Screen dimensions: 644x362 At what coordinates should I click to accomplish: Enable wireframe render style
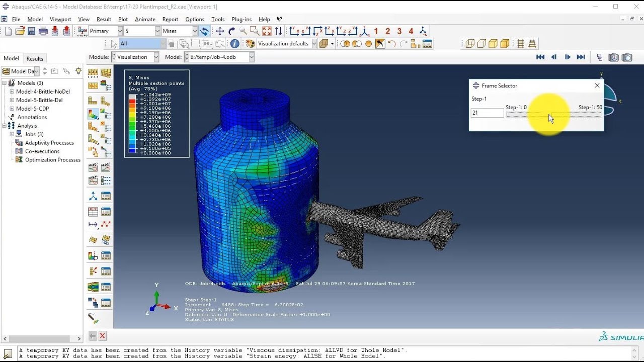pyautogui.click(x=470, y=44)
